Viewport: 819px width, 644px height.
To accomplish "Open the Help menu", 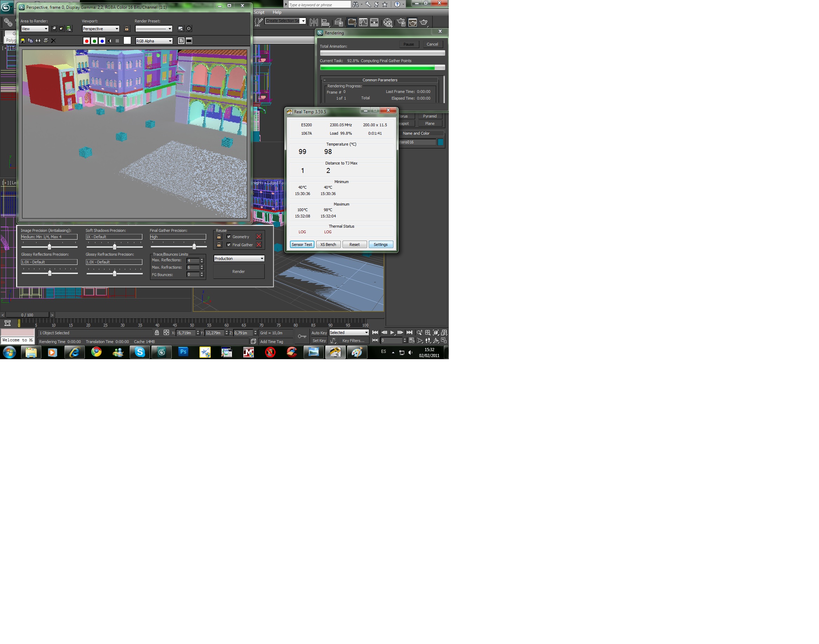I will [277, 12].
